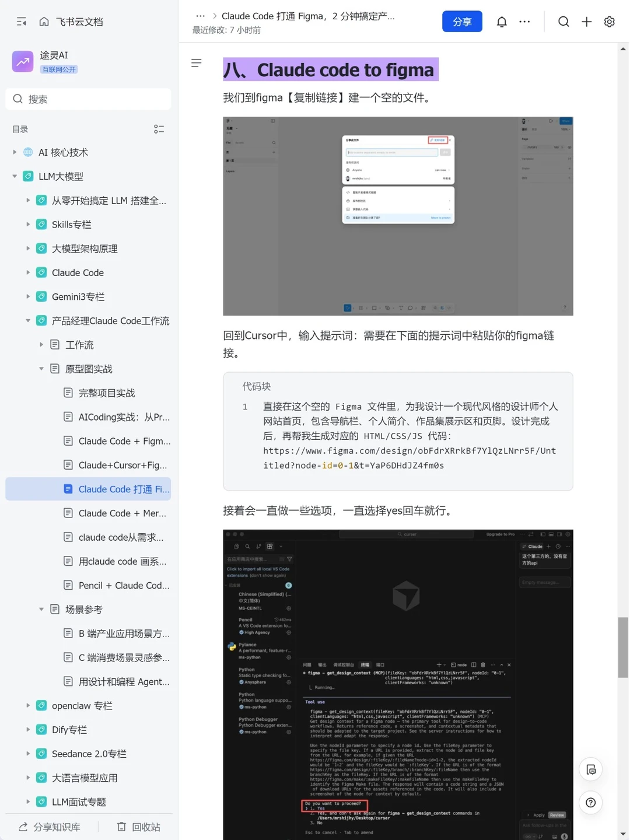630x840 pixels.
Task: Open the 途灵AI knowledge base logo
Action: coord(23,61)
